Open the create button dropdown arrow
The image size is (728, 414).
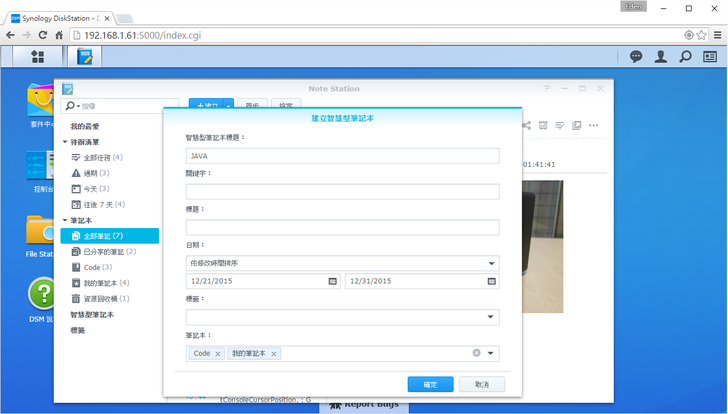[228, 106]
